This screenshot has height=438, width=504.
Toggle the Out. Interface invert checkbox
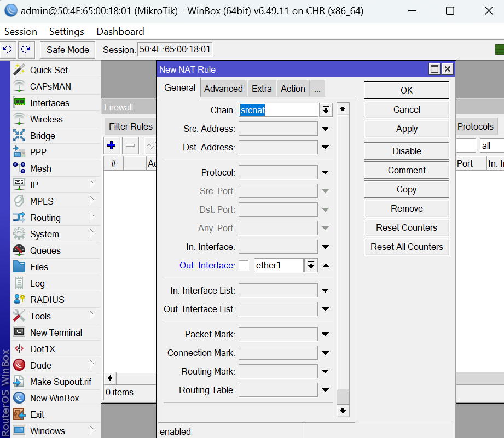click(x=244, y=265)
